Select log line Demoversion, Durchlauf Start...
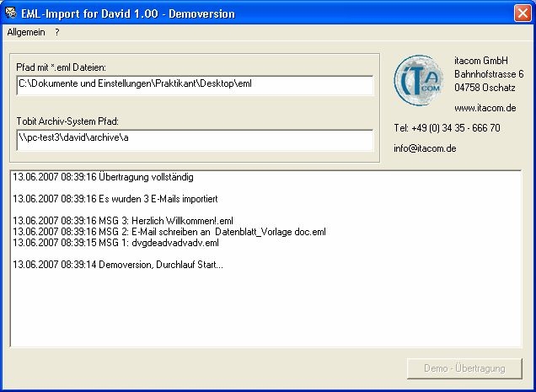 coord(118,265)
